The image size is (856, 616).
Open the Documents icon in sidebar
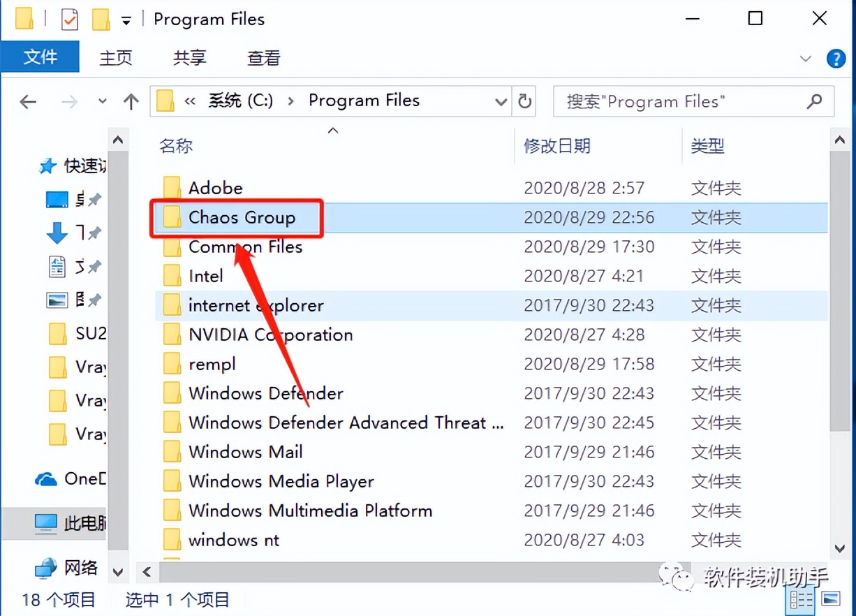57,266
